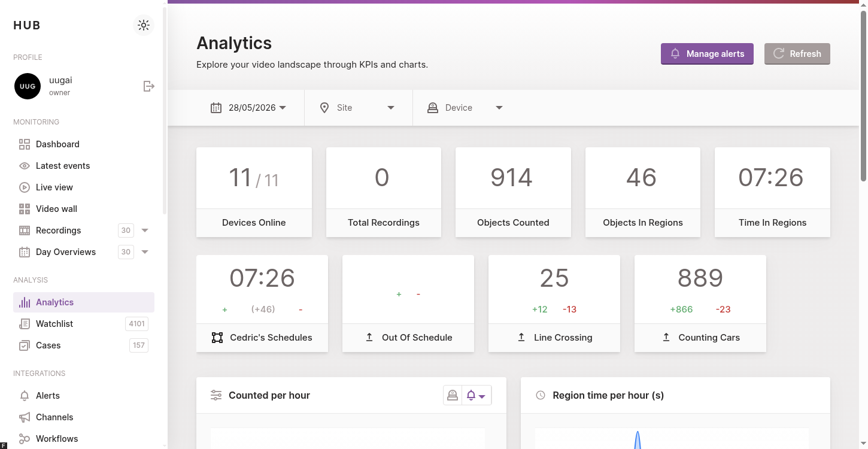Click the upload arrow icon by Line Crossing

(x=521, y=338)
